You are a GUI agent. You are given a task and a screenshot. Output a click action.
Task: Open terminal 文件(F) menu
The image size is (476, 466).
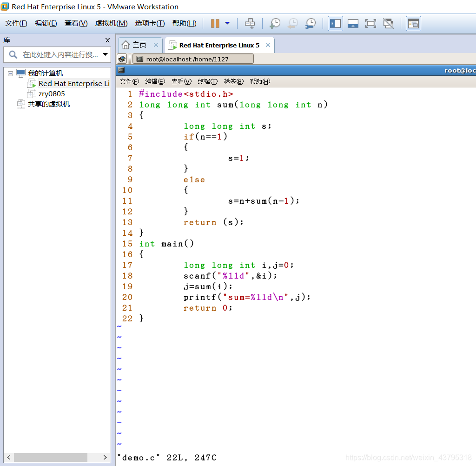coord(129,81)
